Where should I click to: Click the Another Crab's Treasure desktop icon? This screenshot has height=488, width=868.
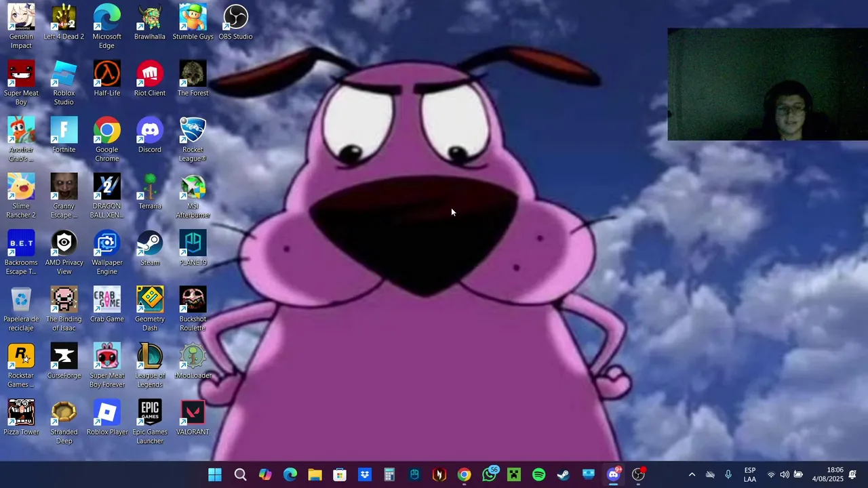coord(21,140)
